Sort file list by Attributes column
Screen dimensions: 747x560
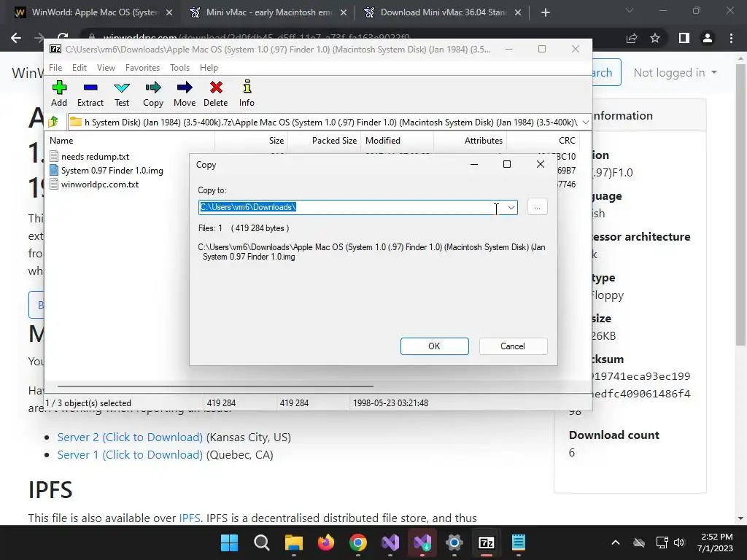pos(470,141)
